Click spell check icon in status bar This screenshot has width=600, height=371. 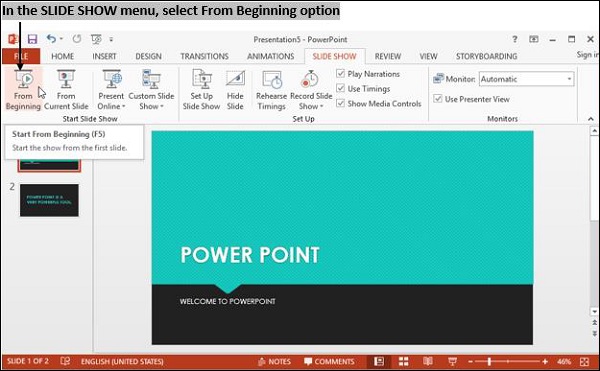click(65, 361)
